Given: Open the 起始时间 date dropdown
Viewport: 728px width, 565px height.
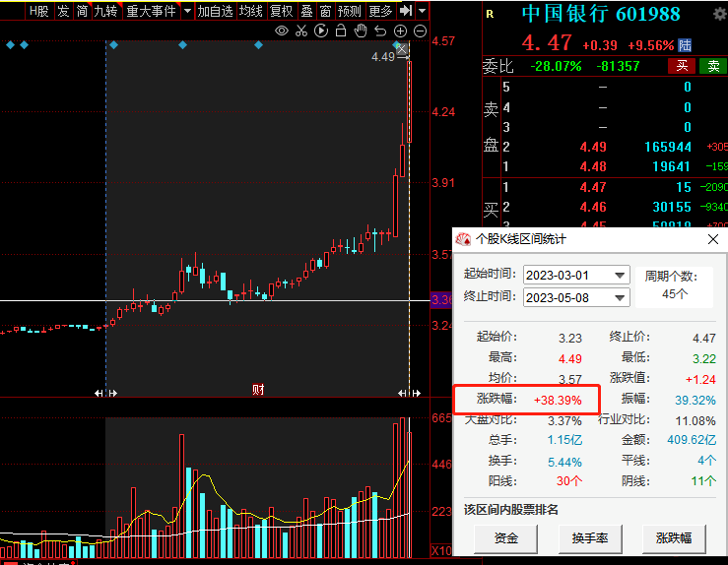Looking at the screenshot, I should pos(620,276).
